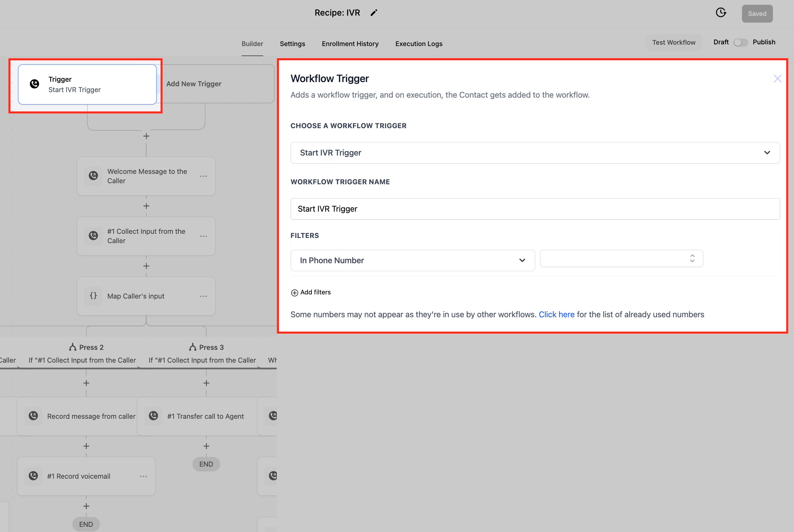Click the phone icon on Trigger card

click(x=34, y=84)
